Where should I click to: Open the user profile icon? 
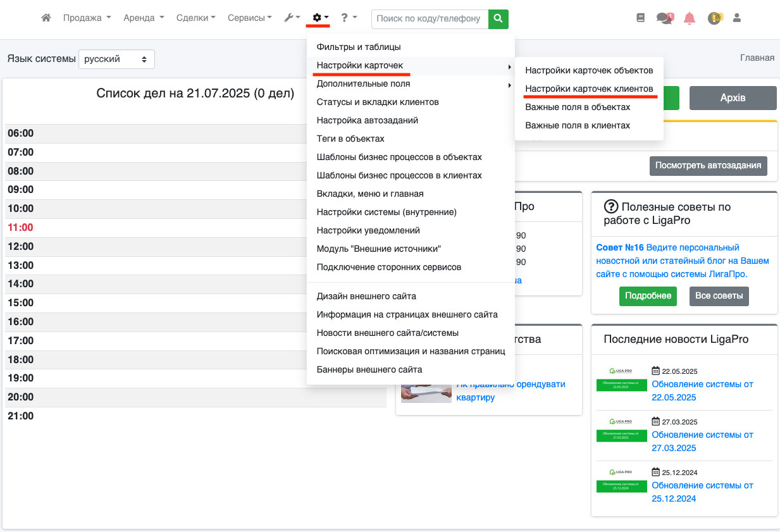tap(736, 18)
